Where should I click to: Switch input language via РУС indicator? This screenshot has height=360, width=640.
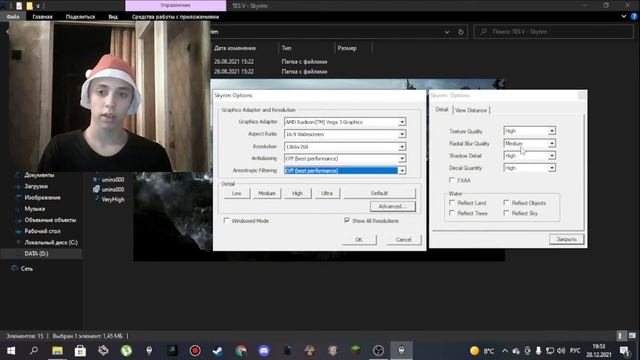575,351
